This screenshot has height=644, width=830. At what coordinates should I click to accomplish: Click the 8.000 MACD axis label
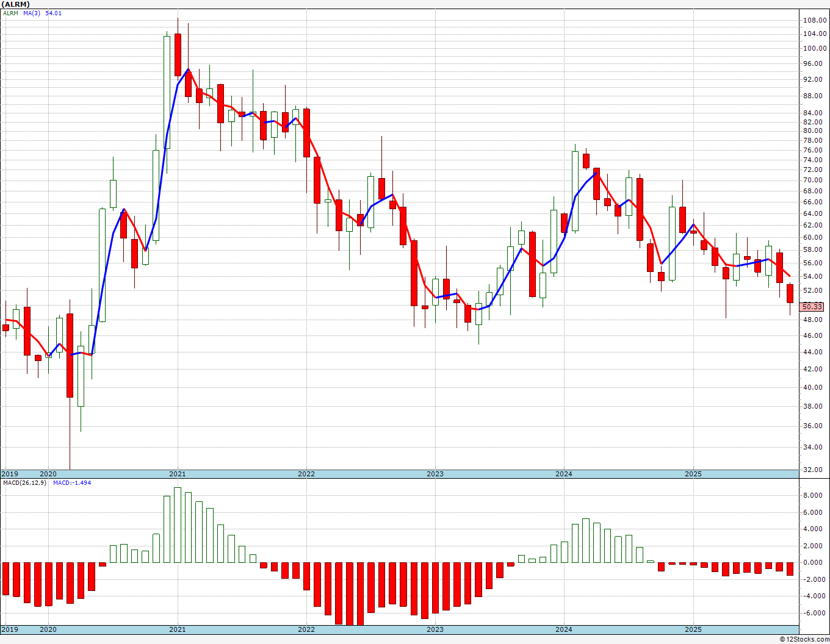815,496
